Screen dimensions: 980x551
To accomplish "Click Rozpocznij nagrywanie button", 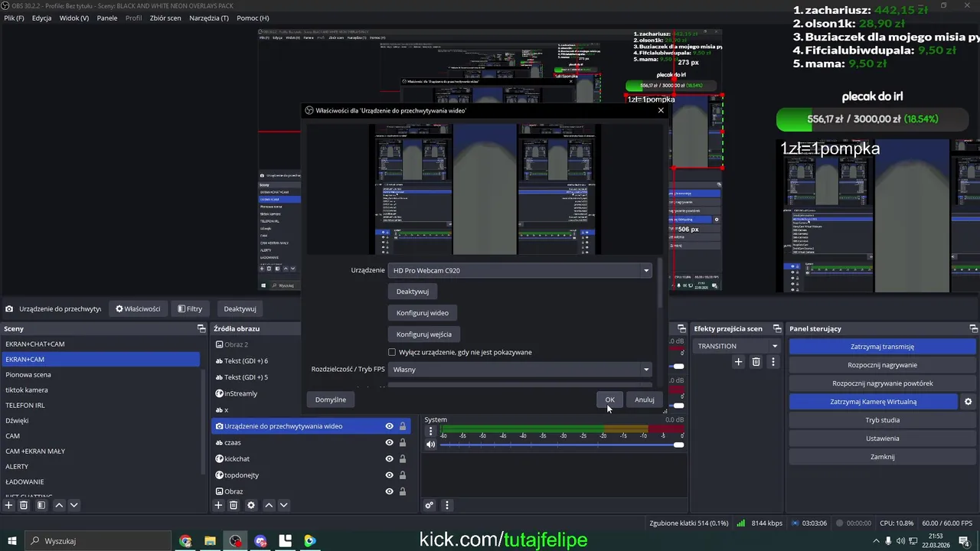I will coord(882,365).
